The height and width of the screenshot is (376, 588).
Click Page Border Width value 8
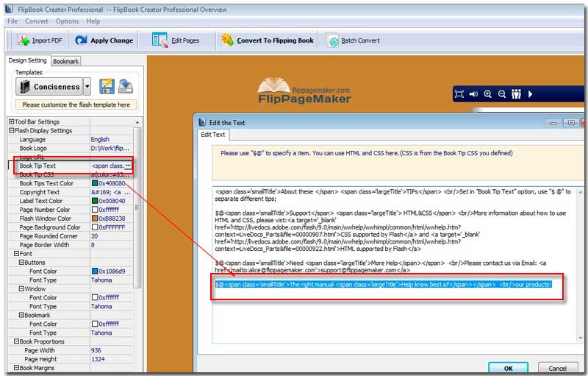[93, 245]
